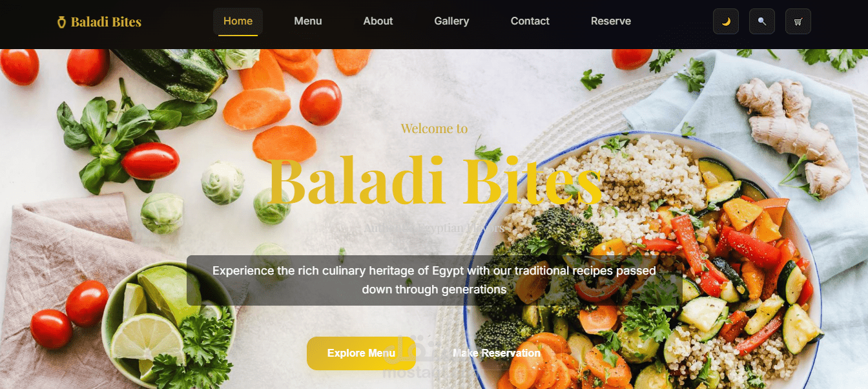
Task: Go to the About page link
Action: coord(378,21)
